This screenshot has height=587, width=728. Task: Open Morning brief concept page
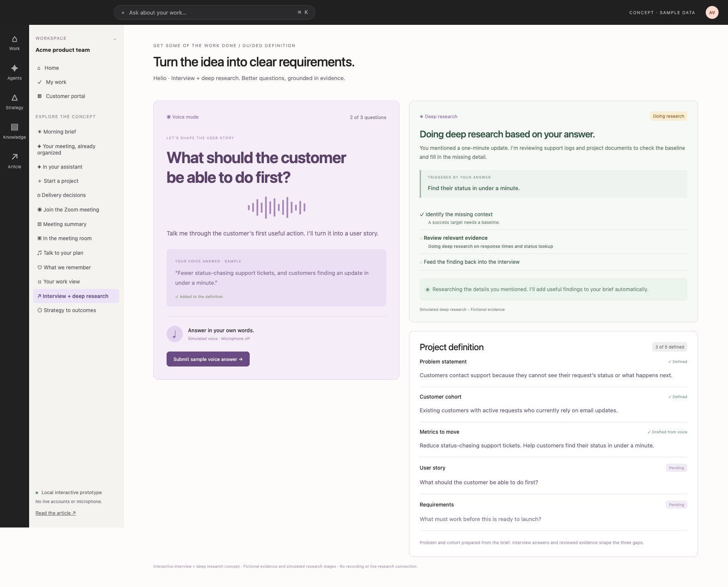(x=76, y=132)
